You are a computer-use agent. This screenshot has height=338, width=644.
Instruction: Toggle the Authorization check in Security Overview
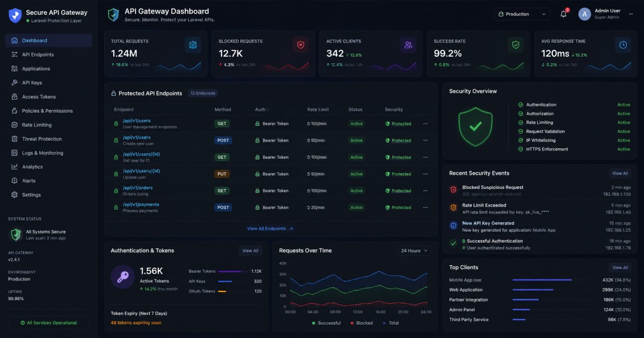point(521,114)
